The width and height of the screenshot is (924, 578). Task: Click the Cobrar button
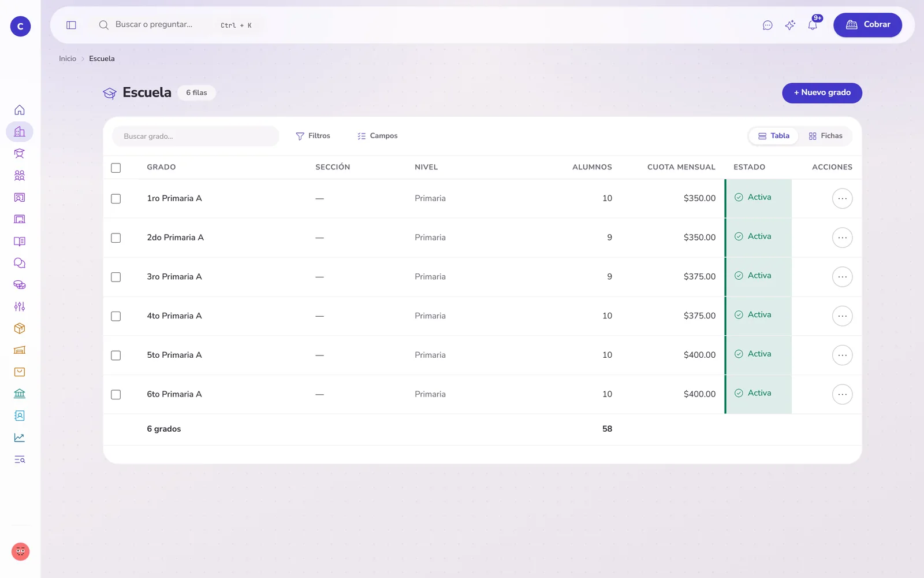[867, 25]
